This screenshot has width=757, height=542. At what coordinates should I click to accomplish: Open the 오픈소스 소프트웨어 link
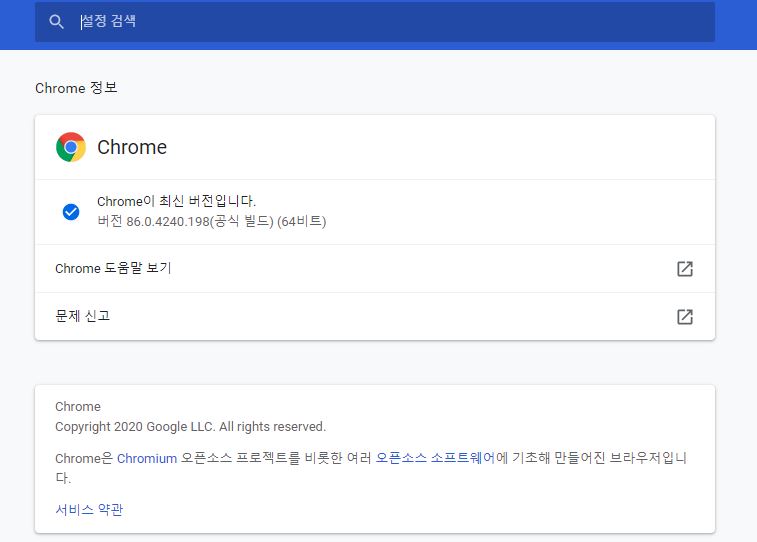tap(435, 458)
